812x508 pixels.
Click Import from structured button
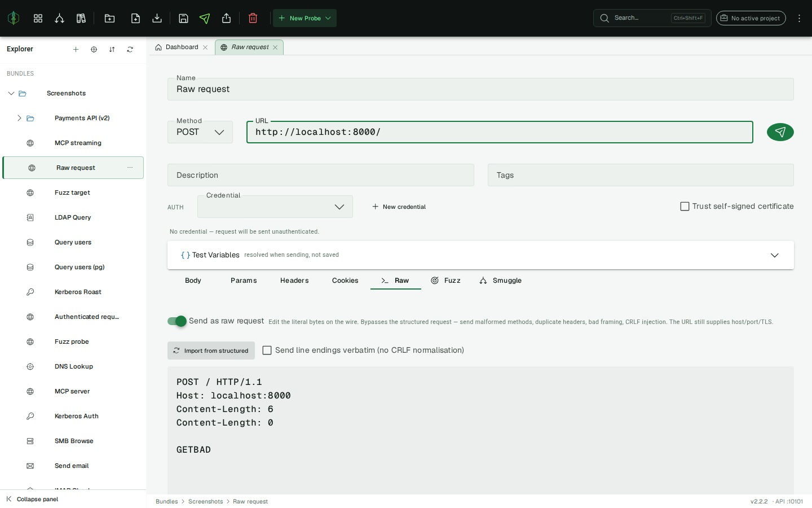[211, 351]
